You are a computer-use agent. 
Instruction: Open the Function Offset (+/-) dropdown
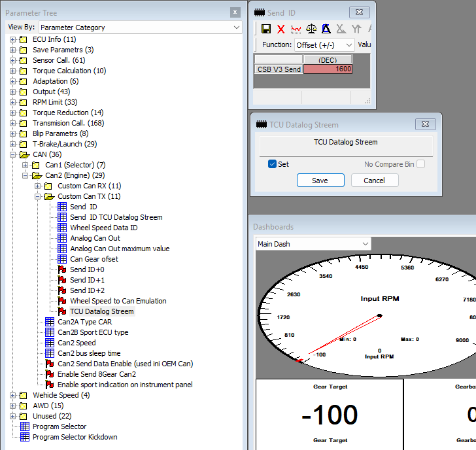click(324, 45)
